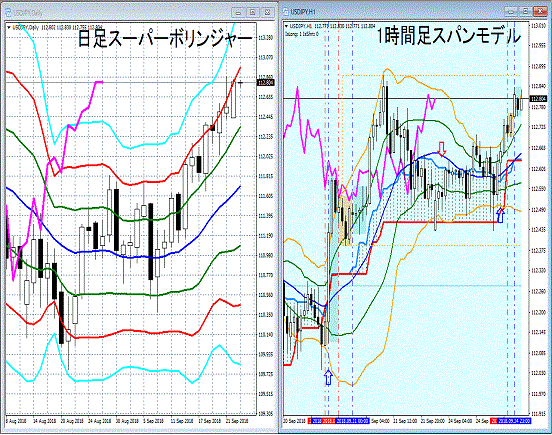Image resolution: width=552 pixels, height=435 pixels.
Task: Click the 21 Sep 2018 Daily date label
Action: click(x=237, y=421)
